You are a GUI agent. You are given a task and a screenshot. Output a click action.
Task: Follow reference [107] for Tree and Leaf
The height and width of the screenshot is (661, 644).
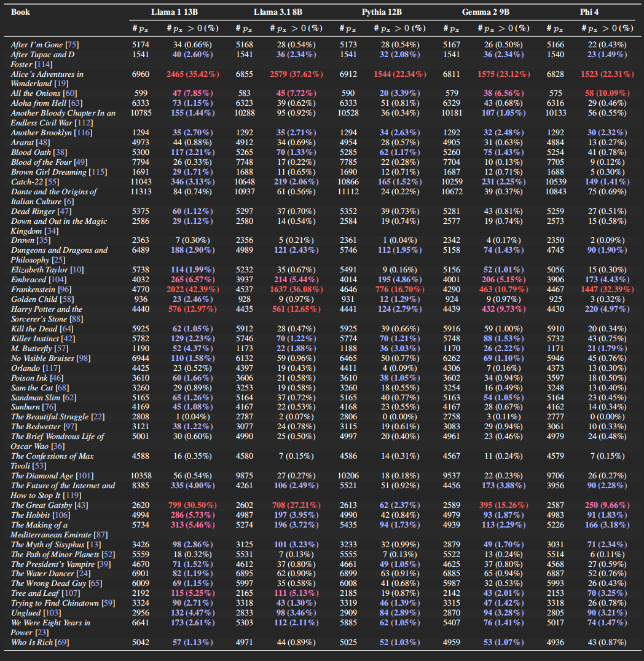(x=70, y=593)
